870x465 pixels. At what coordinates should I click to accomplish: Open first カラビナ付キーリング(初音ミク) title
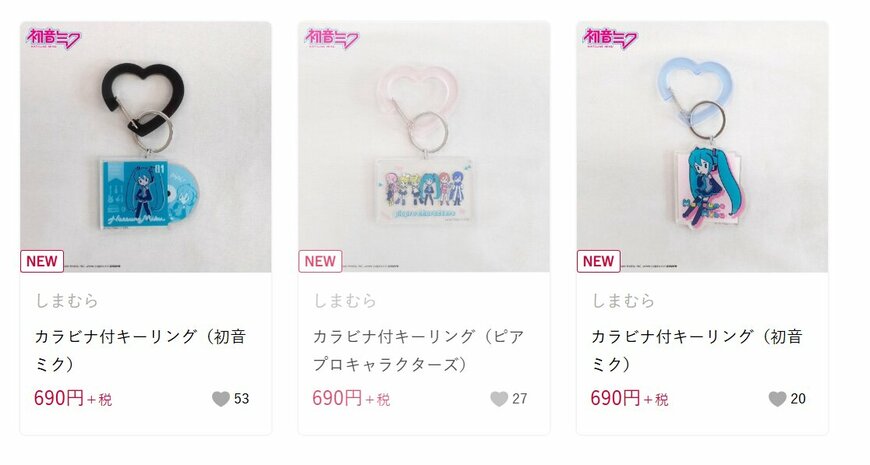(140, 350)
